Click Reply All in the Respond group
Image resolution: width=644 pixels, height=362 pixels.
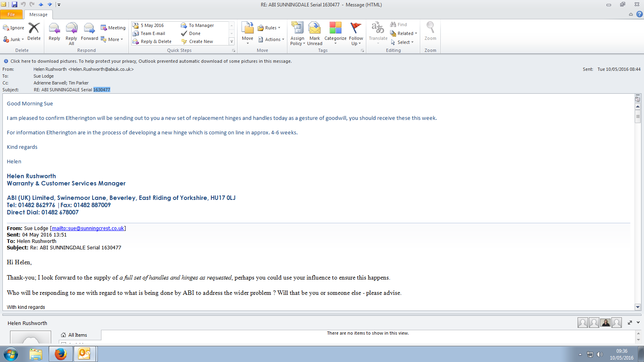pyautogui.click(x=71, y=34)
